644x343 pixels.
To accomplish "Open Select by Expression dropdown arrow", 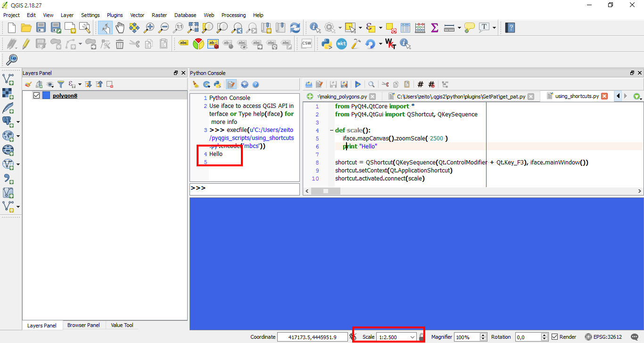I will coord(380,28).
